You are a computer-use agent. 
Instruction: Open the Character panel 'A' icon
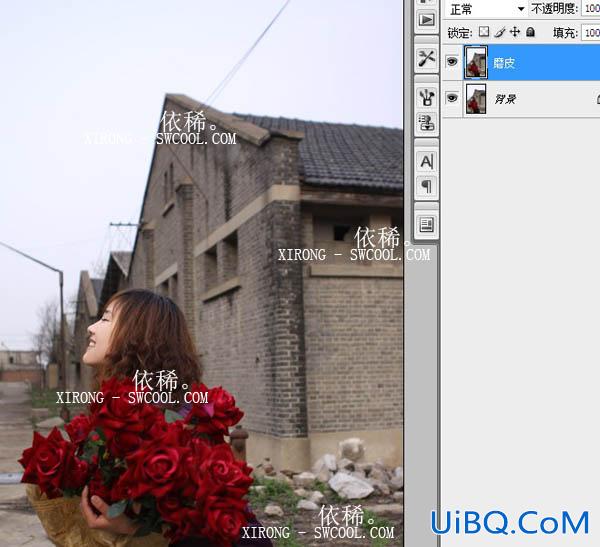click(x=426, y=162)
